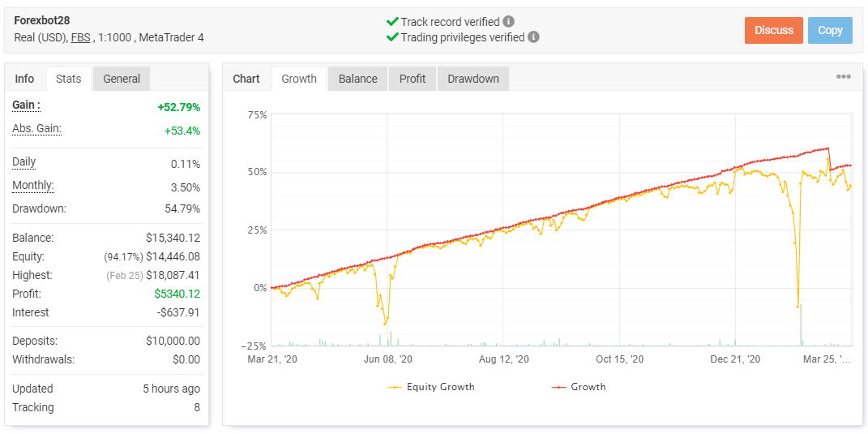The width and height of the screenshot is (868, 434).
Task: Switch to the General tab
Action: pos(122,79)
